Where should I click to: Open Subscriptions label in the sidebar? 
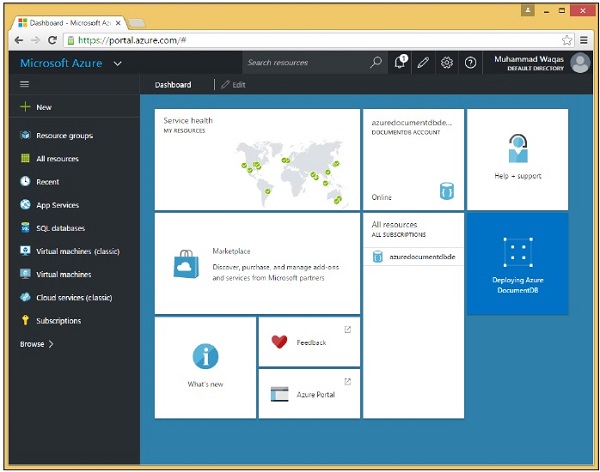click(x=59, y=321)
